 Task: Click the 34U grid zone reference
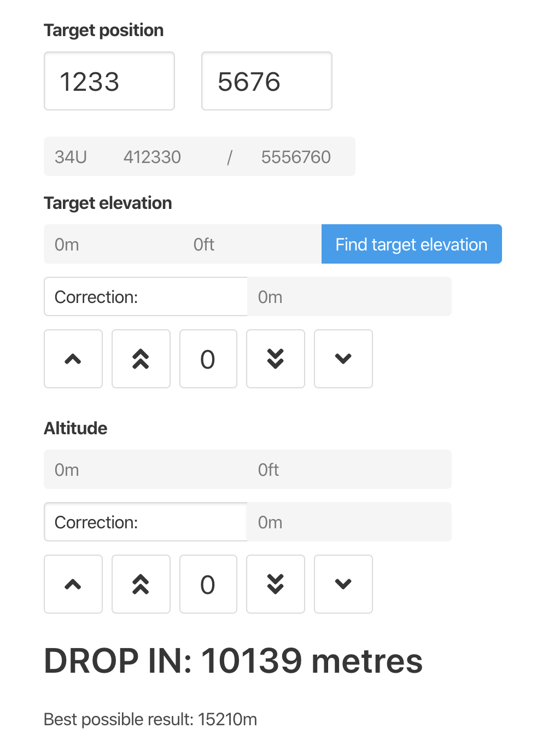pos(71,157)
